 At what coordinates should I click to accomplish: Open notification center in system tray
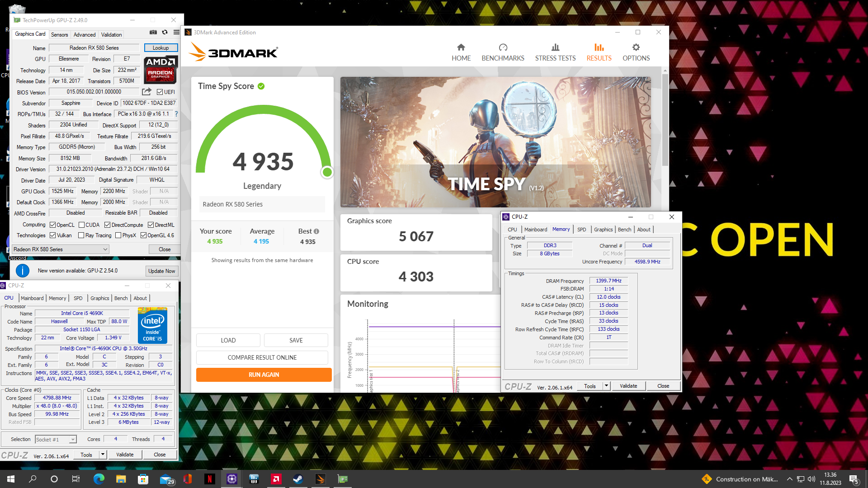(854, 479)
